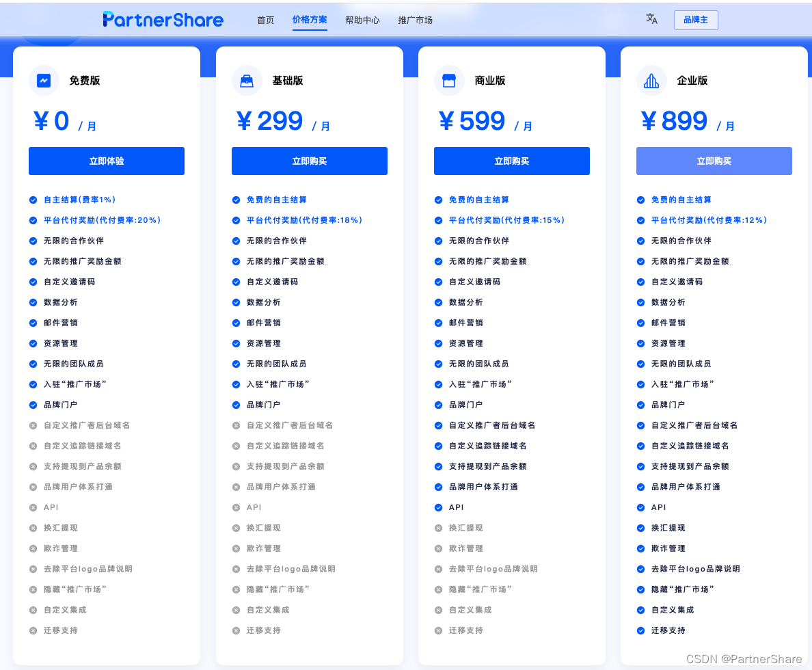Click check icon beside API in 商业版

[x=439, y=508]
